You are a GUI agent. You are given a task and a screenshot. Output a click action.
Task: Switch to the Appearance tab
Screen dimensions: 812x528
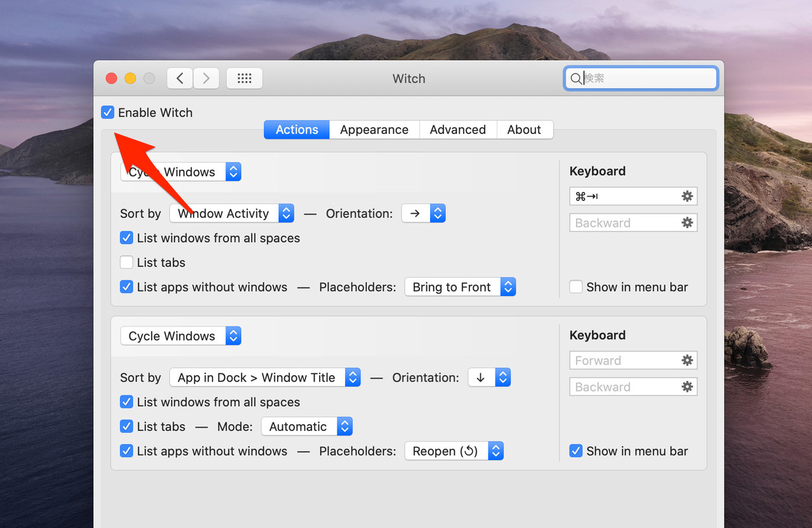point(374,130)
